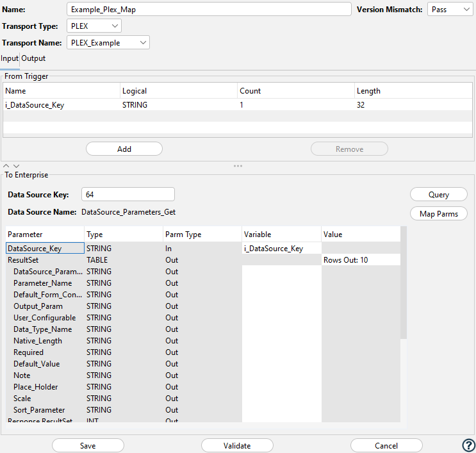Click the Save button
The height and width of the screenshot is (453, 476).
tap(88, 445)
